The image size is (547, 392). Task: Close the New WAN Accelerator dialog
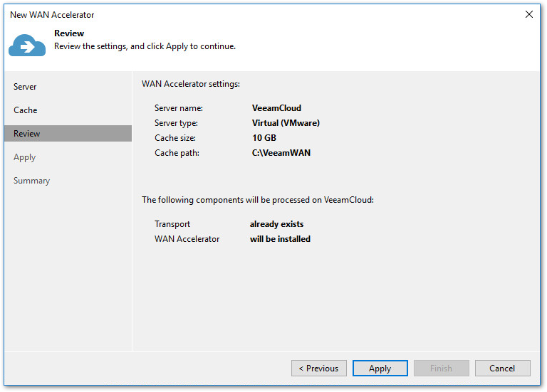tap(528, 14)
